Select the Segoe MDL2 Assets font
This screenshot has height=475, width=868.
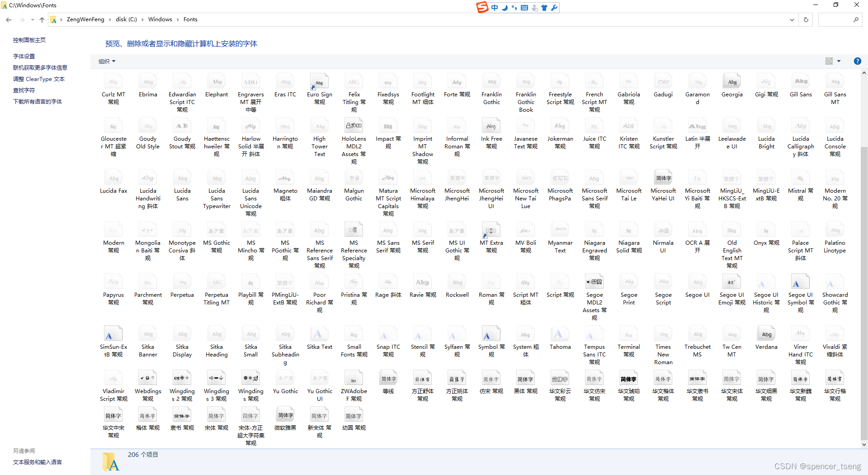pos(594,282)
